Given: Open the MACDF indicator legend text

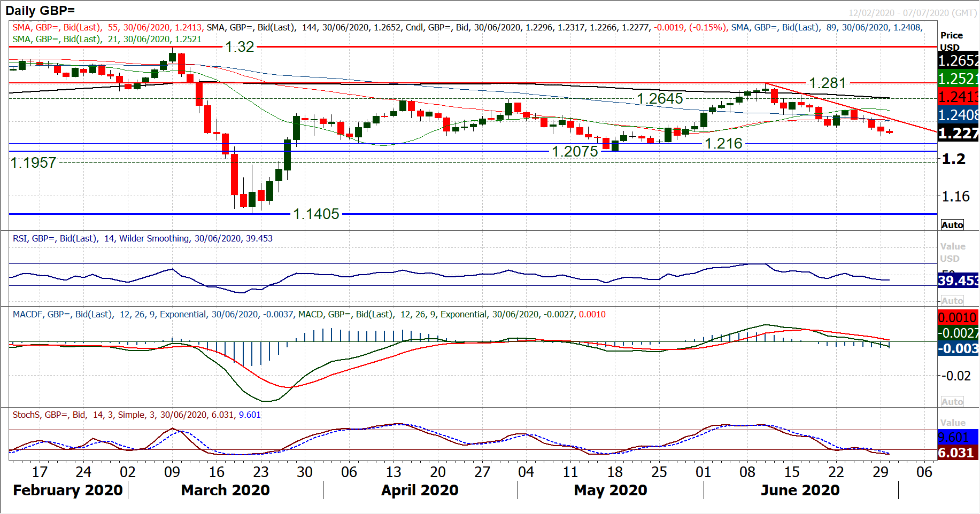Looking at the screenshot, I should 308,315.
